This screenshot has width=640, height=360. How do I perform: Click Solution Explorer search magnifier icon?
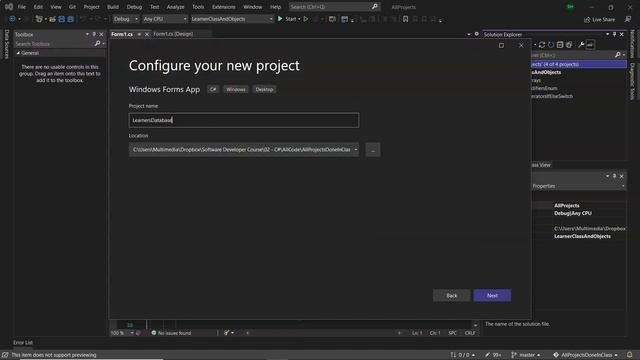coord(618,55)
